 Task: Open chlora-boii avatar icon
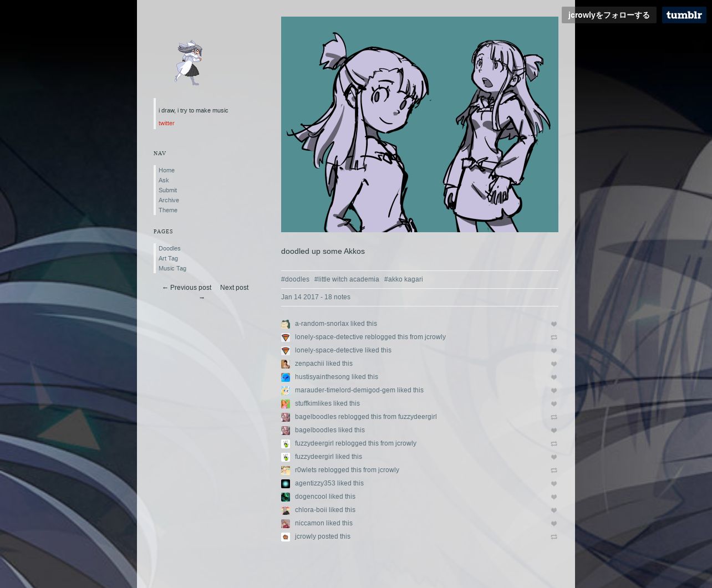tap(286, 510)
